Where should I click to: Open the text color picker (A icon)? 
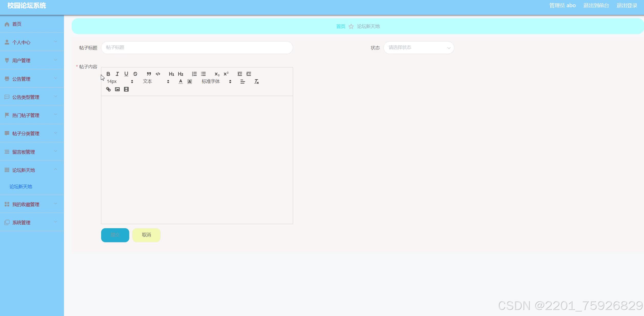click(181, 82)
